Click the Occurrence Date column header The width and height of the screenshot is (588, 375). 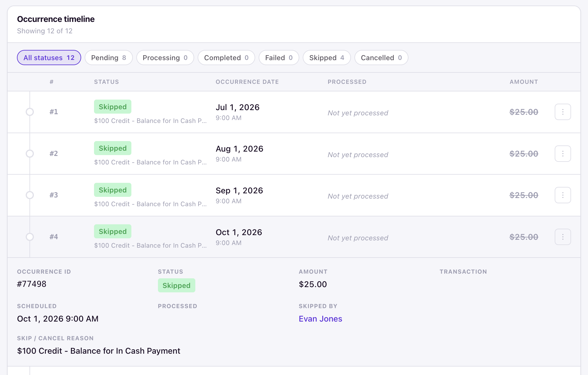coord(247,82)
